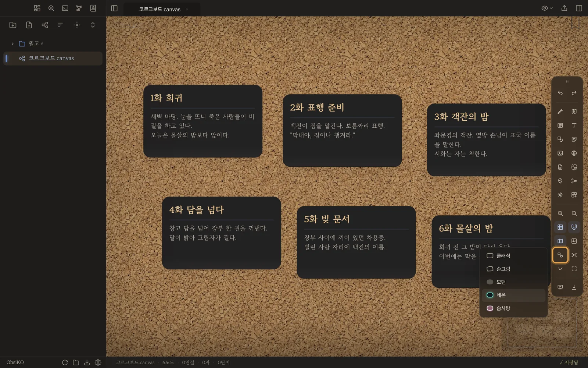Image resolution: width=588 pixels, height=368 pixels.
Task: Insert an image from the toolbar's top image icon
Action: [x=560, y=153]
